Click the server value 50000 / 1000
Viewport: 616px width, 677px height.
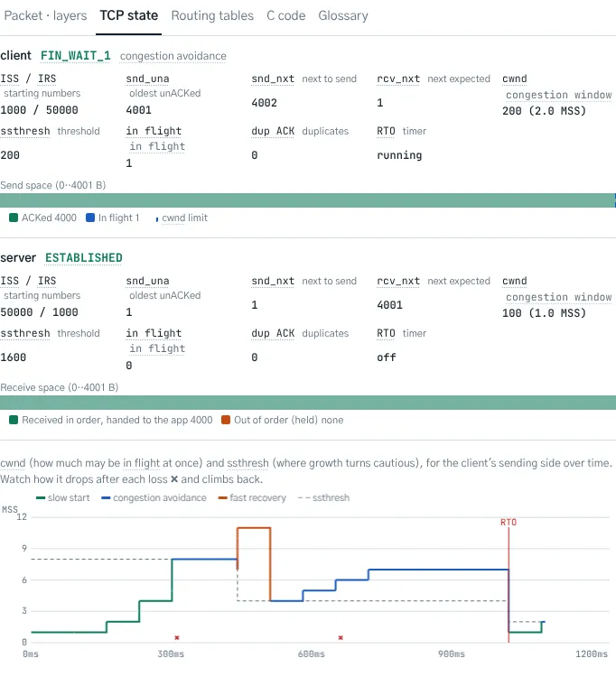tap(39, 312)
